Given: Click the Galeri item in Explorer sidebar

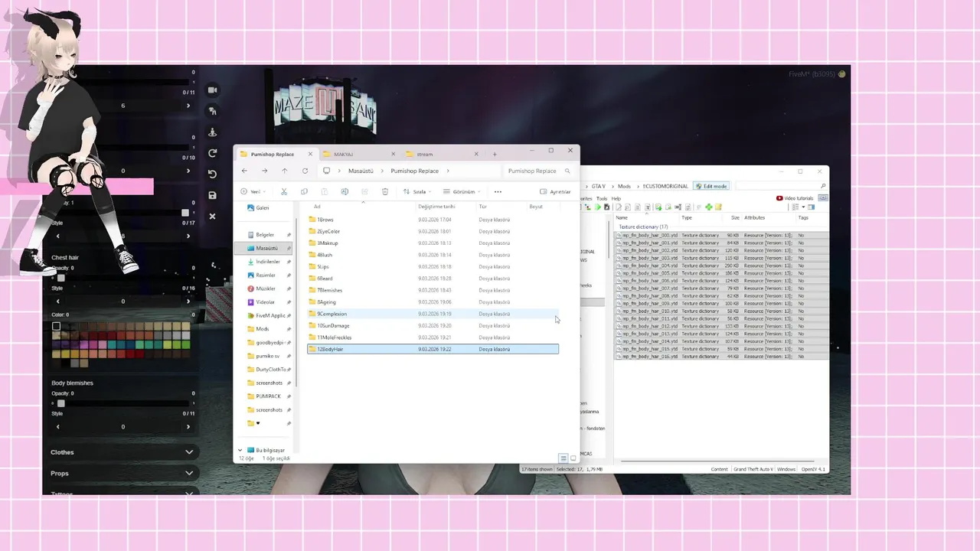Looking at the screenshot, I should click(258, 207).
